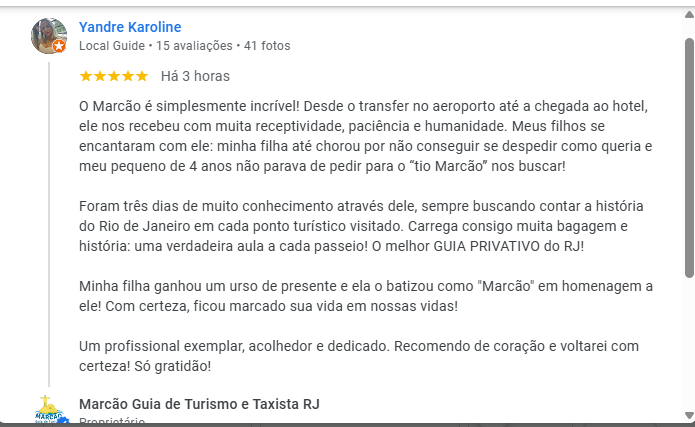
Task: Click the paragraph starting 'Foram três dias'
Action: (x=365, y=225)
